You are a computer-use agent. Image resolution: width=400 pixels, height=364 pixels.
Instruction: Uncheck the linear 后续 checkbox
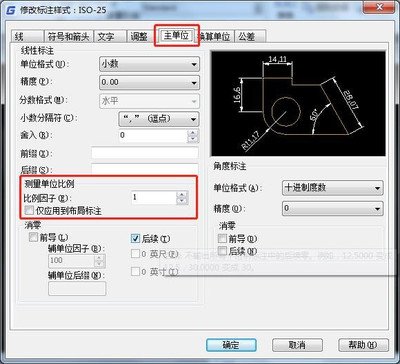pyautogui.click(x=135, y=238)
